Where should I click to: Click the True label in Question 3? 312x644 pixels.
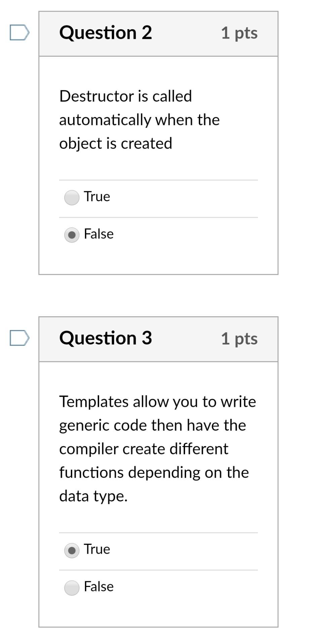pyautogui.click(x=97, y=549)
